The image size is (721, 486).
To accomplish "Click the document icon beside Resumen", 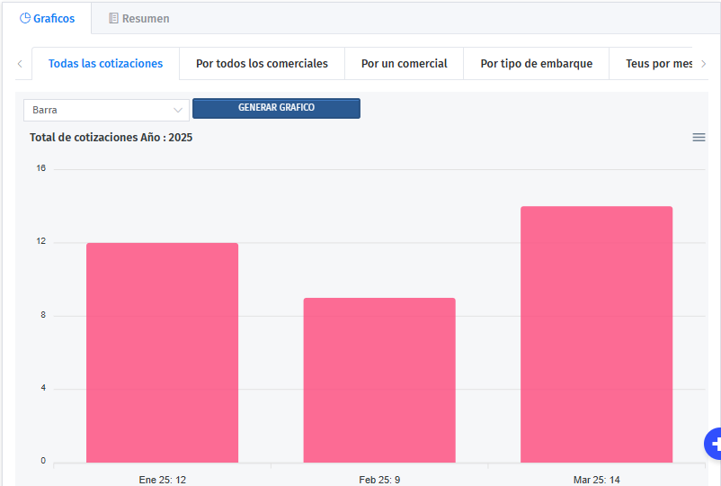I will pyautogui.click(x=113, y=18).
